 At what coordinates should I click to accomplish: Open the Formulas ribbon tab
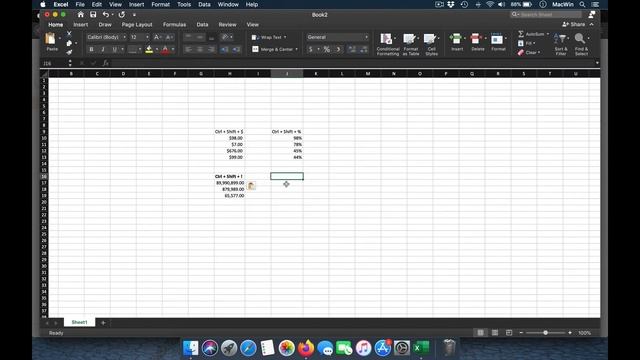174,25
